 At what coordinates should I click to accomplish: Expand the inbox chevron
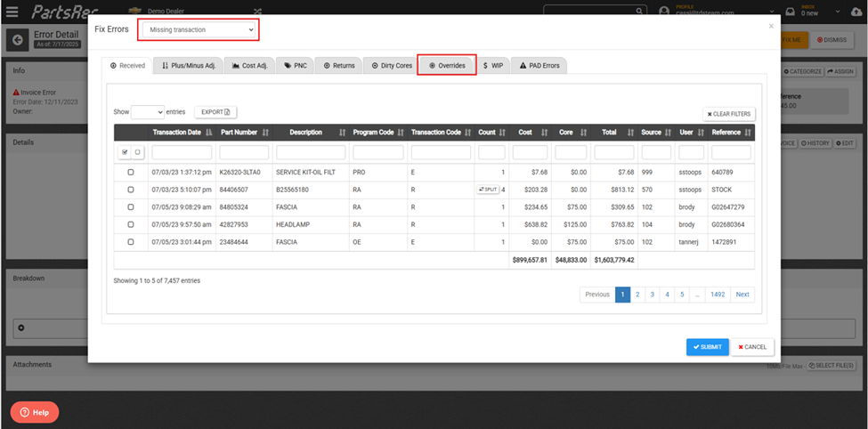pyautogui.click(x=840, y=12)
